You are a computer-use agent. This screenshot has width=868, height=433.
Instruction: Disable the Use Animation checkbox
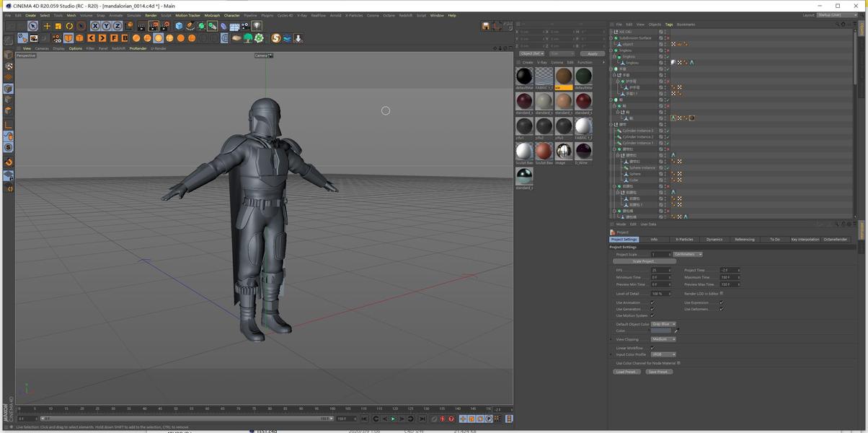coord(652,303)
